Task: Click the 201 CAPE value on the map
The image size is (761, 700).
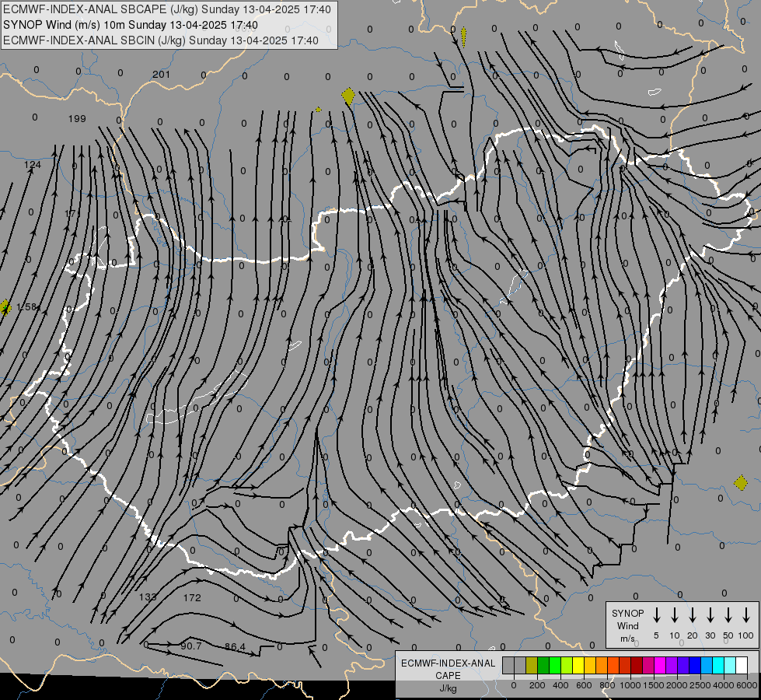Action: click(x=161, y=75)
